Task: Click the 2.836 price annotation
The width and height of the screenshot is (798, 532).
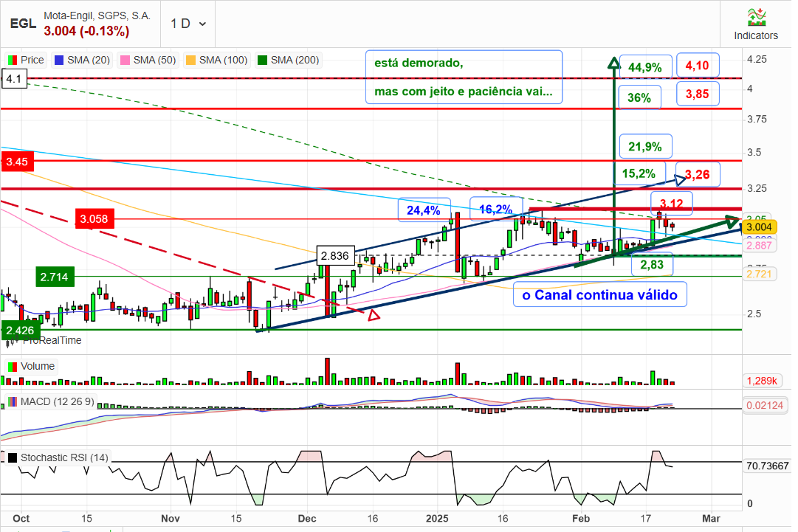Action: pos(335,256)
